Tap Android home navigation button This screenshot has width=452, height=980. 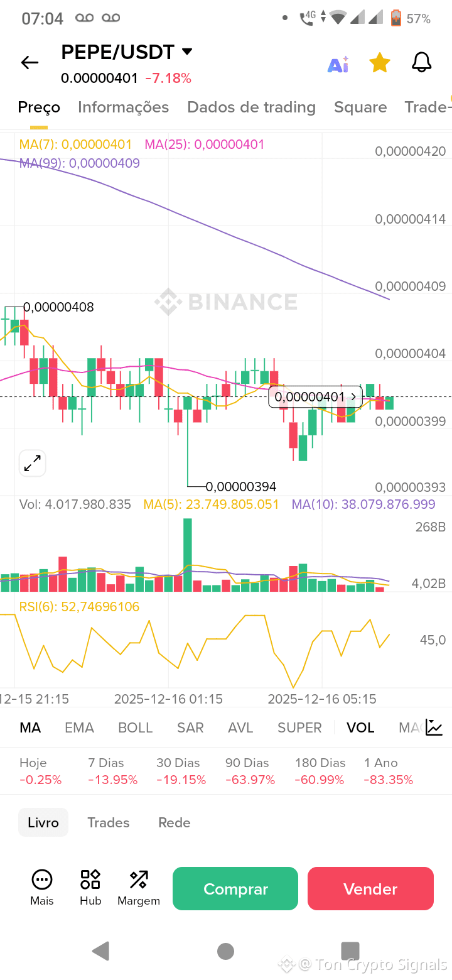coord(226,951)
